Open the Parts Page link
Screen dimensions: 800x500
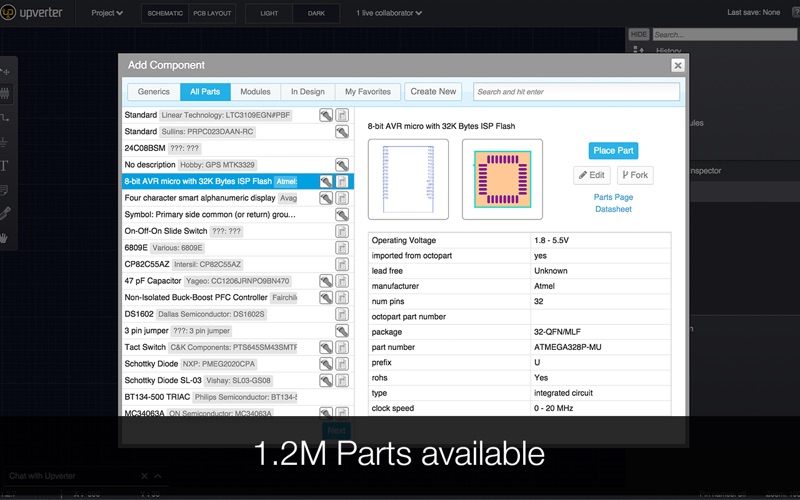(x=613, y=197)
